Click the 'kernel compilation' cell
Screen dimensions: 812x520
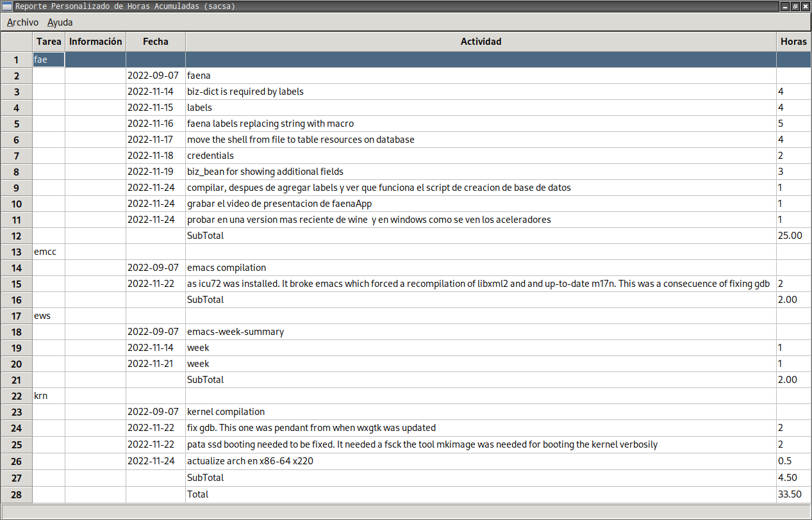(481, 412)
